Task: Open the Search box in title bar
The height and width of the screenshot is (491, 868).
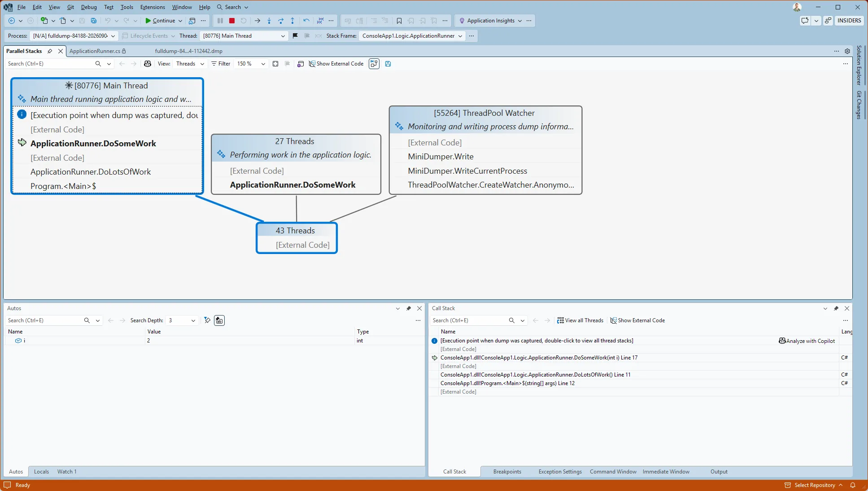Action: click(232, 7)
